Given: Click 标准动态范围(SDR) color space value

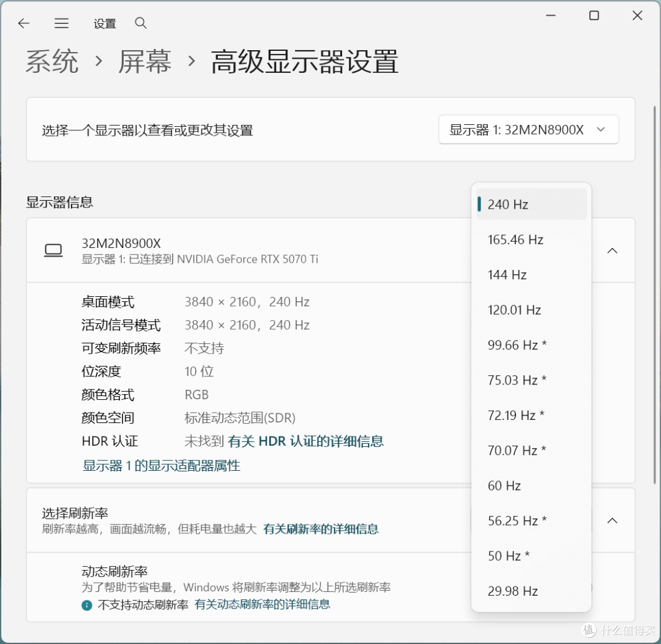Looking at the screenshot, I should coord(240,418).
